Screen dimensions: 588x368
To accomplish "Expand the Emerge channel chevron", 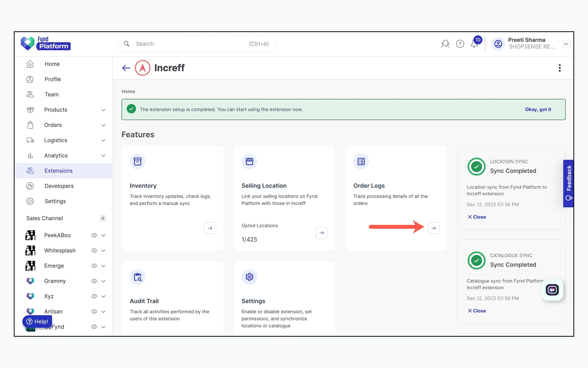I will (103, 266).
